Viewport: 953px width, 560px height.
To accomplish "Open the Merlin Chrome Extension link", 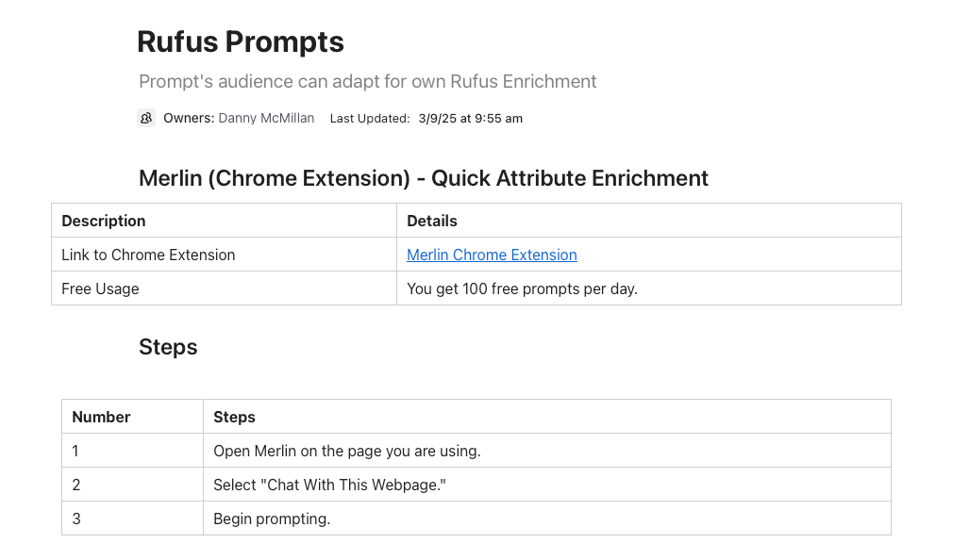I will [x=492, y=255].
